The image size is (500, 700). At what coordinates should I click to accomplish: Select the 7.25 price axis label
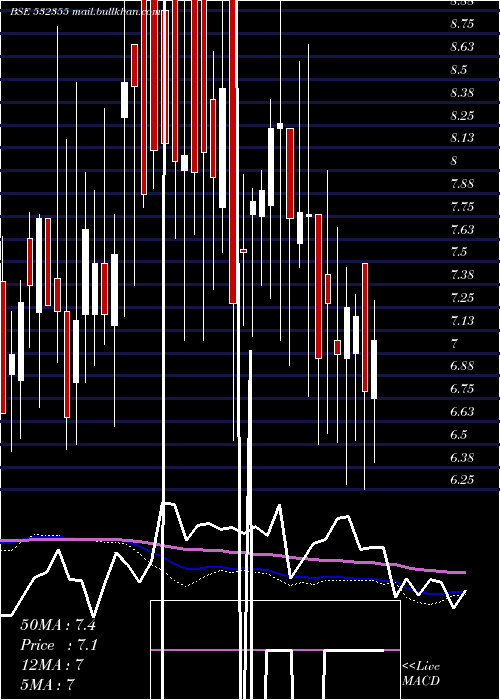pyautogui.click(x=462, y=297)
